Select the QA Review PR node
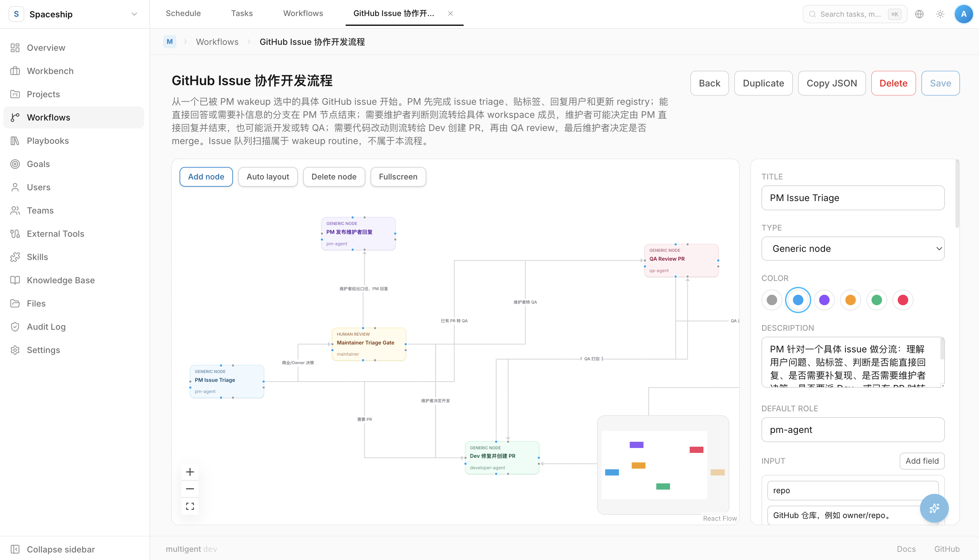Image resolution: width=979 pixels, height=560 pixels. [x=681, y=260]
